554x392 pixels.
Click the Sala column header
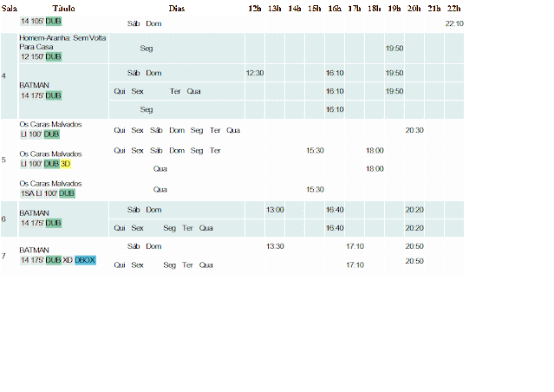[10, 9]
